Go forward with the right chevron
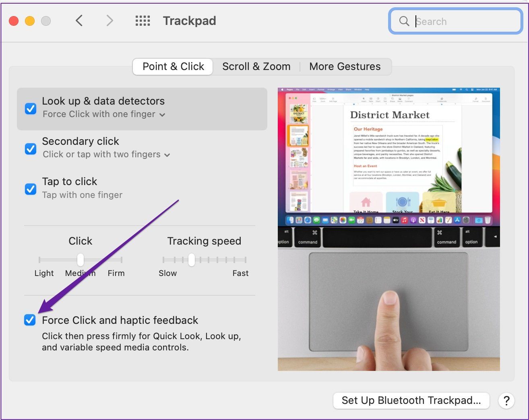 (x=110, y=21)
